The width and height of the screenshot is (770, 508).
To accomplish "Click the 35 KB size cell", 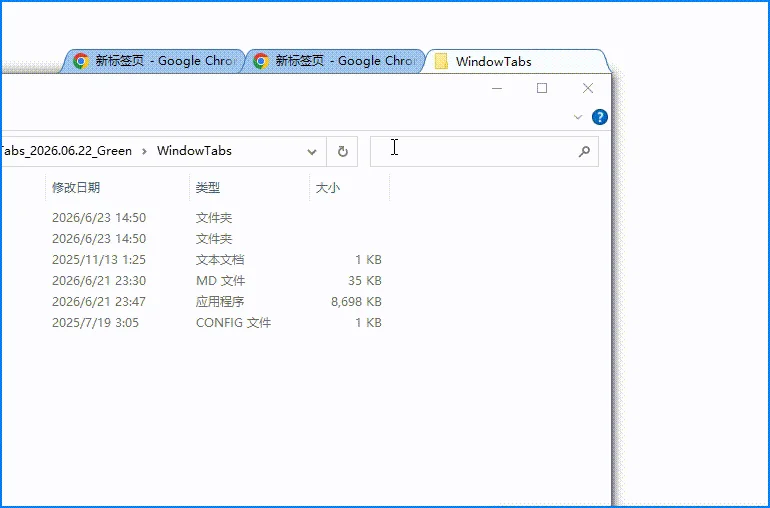I will point(364,281).
